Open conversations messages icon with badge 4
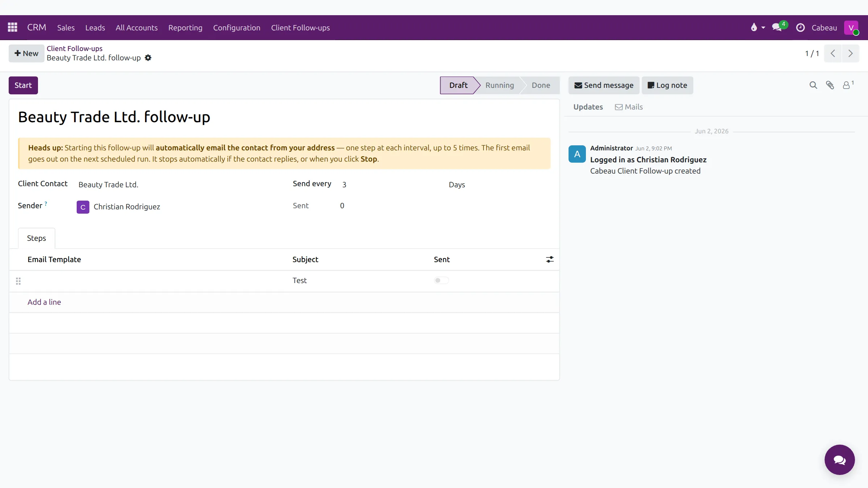Screen dimensions: 868x488 [779, 27]
